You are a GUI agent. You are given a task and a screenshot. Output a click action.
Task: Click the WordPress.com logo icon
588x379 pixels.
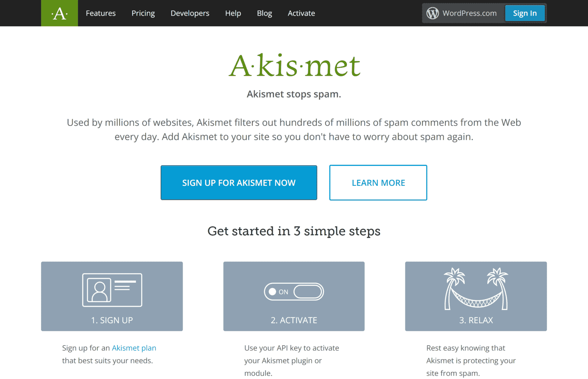click(433, 13)
